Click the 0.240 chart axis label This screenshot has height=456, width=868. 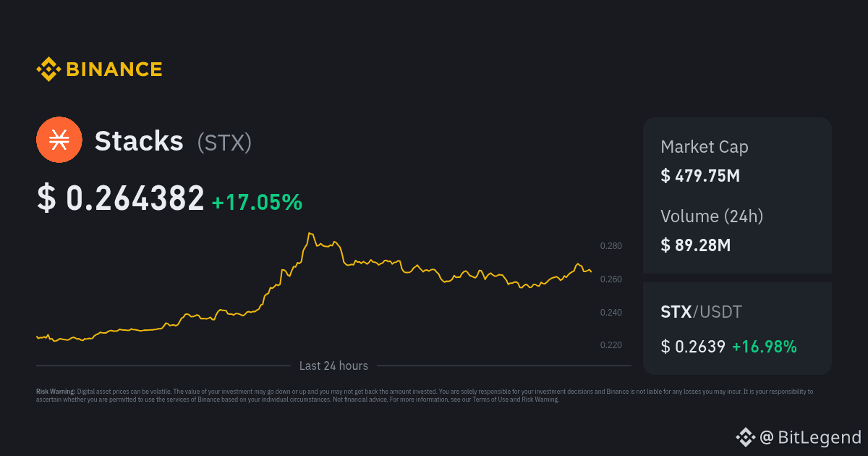coord(610,313)
